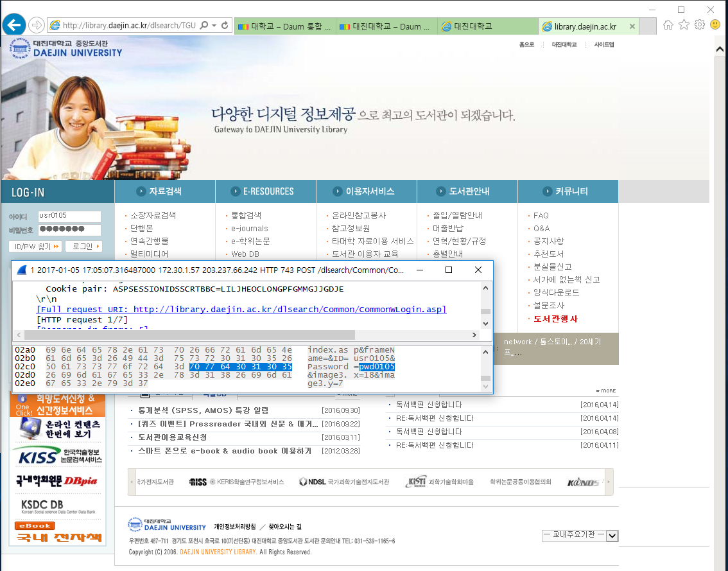Click right arrow of partner logo carousel

tap(608, 482)
